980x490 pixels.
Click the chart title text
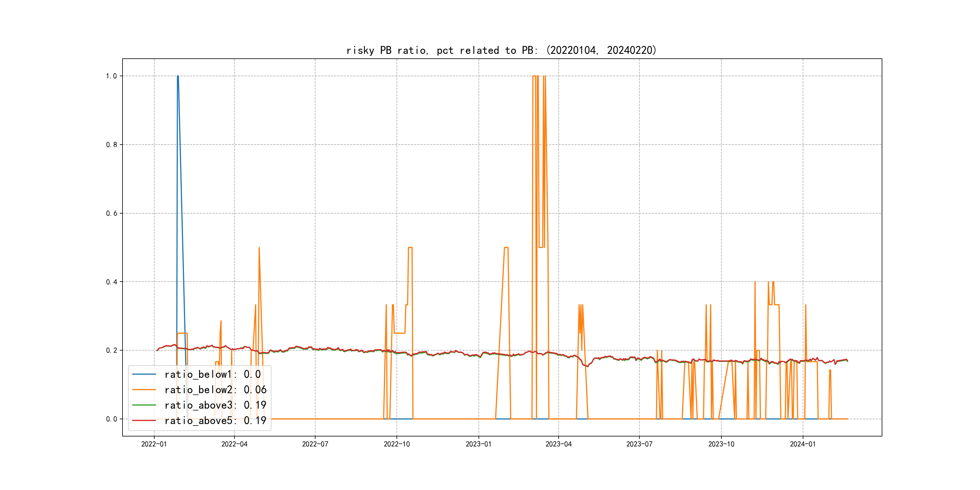click(x=501, y=50)
